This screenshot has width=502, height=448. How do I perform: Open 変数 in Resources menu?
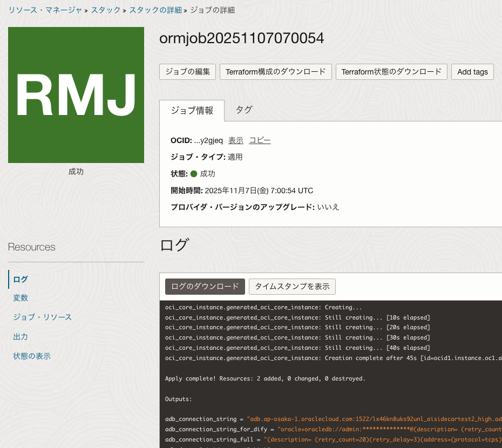tap(21, 298)
